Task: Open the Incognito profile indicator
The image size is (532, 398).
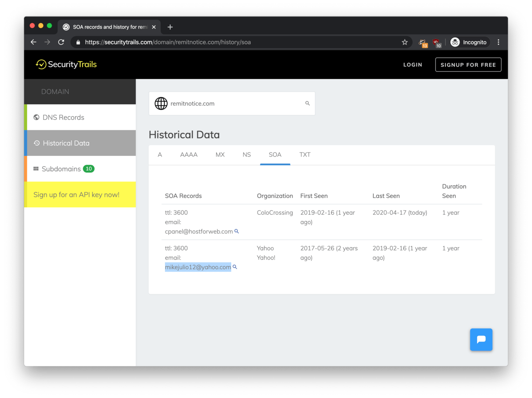Action: click(x=469, y=42)
